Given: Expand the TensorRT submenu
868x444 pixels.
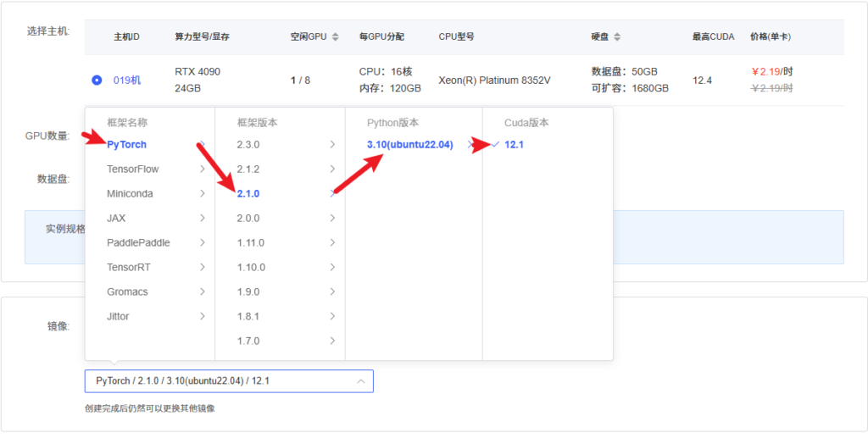Looking at the screenshot, I should point(202,268).
